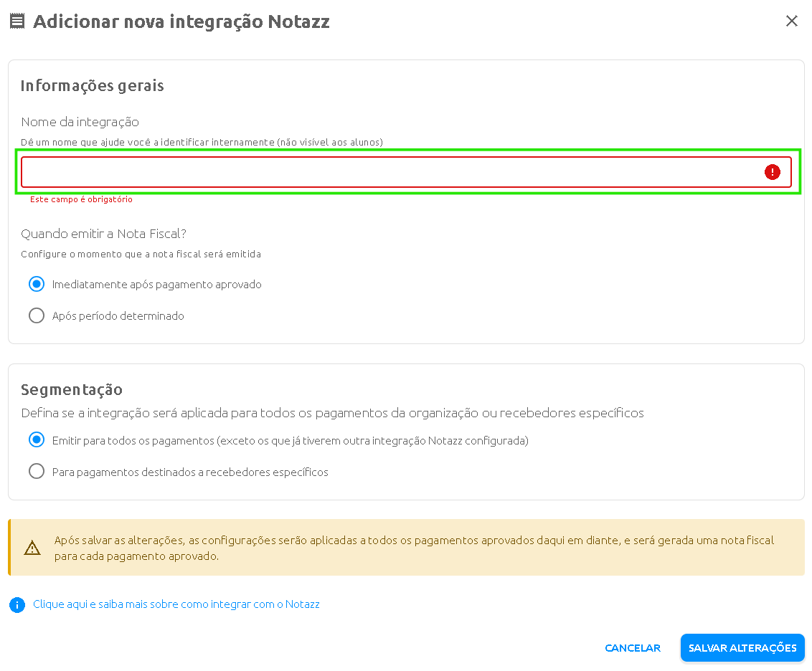Click the Cancelar button
The width and height of the screenshot is (812, 671).
632,648
